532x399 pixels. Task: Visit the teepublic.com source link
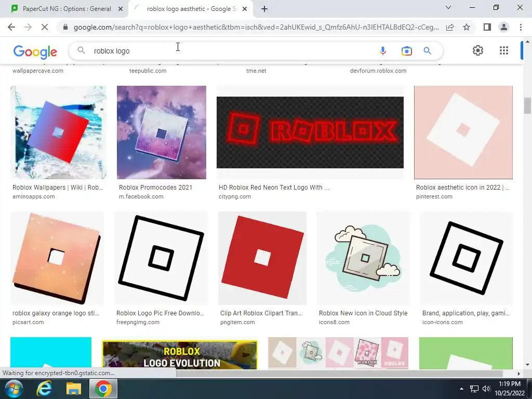[x=148, y=71]
